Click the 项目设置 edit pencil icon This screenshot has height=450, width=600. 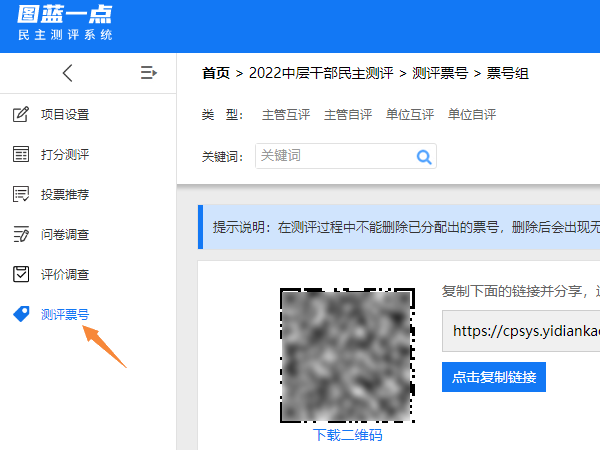click(x=21, y=114)
